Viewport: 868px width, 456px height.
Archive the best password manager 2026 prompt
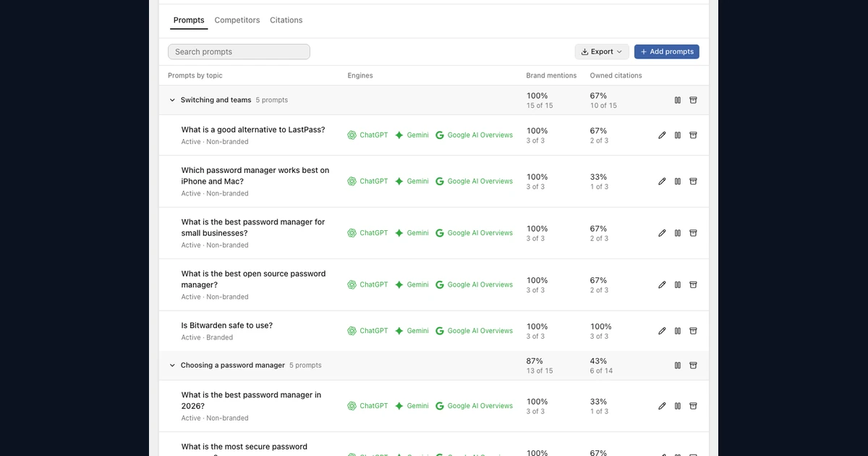(x=693, y=406)
